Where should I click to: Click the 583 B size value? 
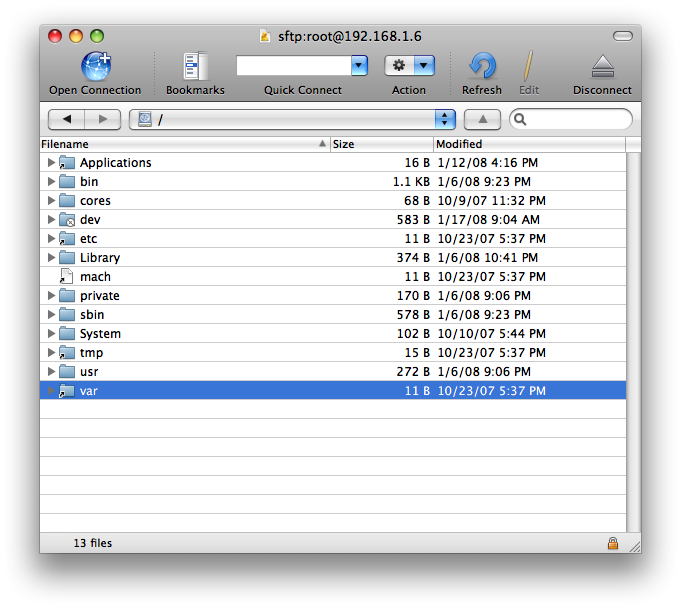point(413,220)
